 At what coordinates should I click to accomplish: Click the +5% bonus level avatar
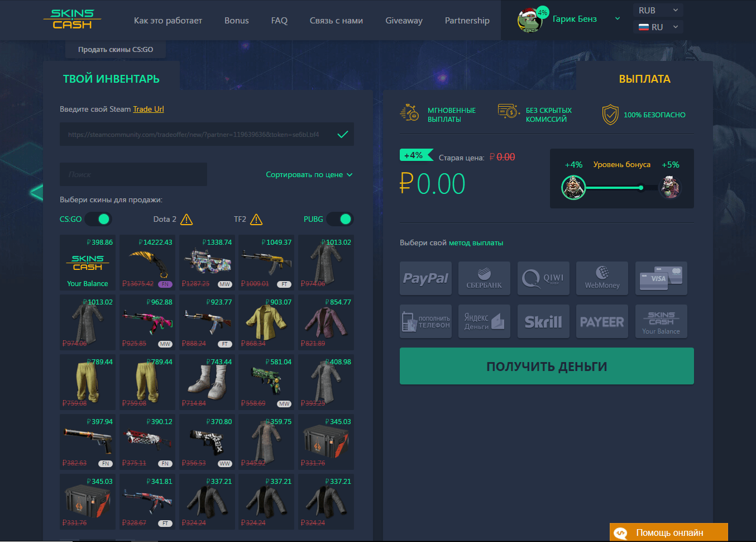[670, 187]
